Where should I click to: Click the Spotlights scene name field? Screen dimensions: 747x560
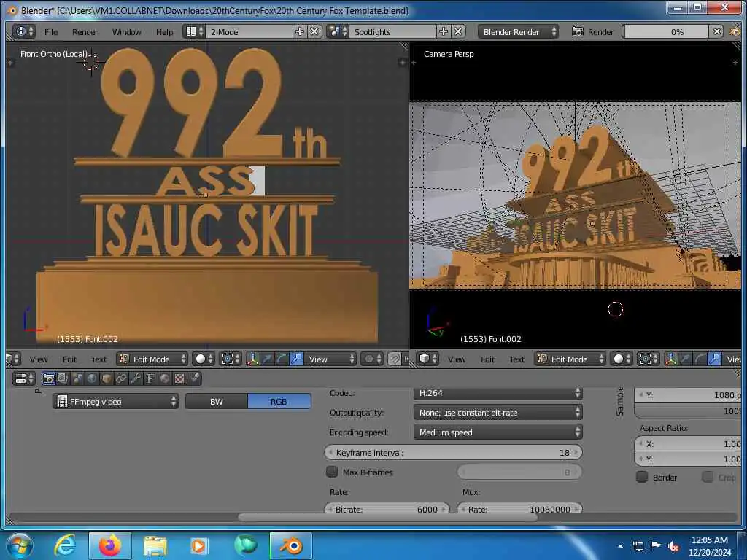393,31
